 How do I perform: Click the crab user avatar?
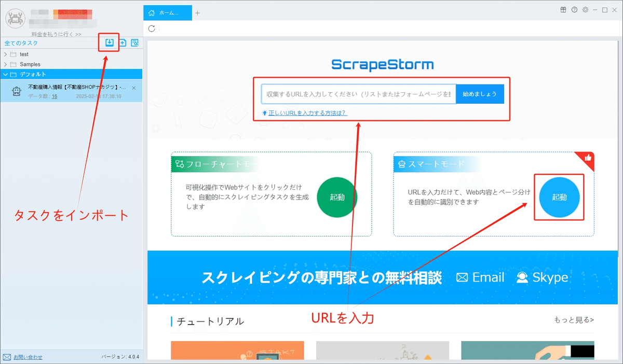[15, 18]
